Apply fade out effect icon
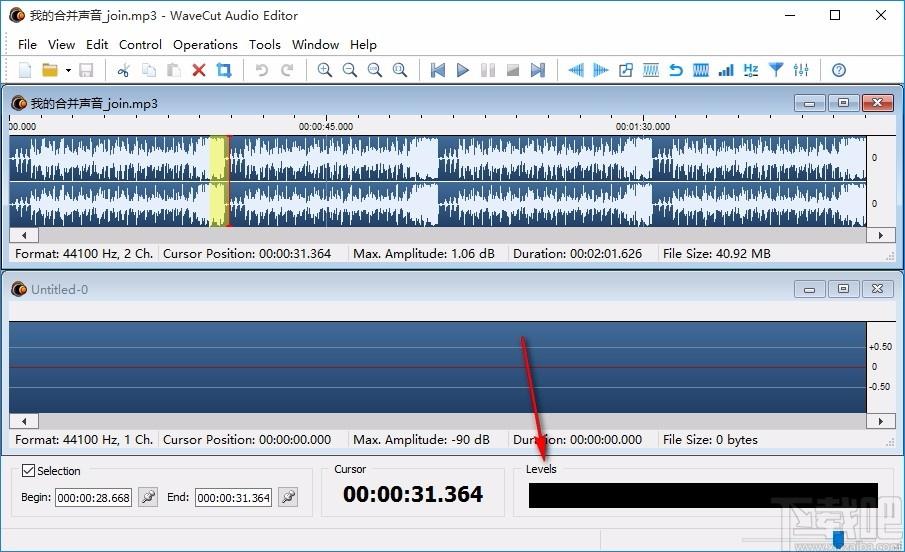The width and height of the screenshot is (905, 552). point(600,70)
